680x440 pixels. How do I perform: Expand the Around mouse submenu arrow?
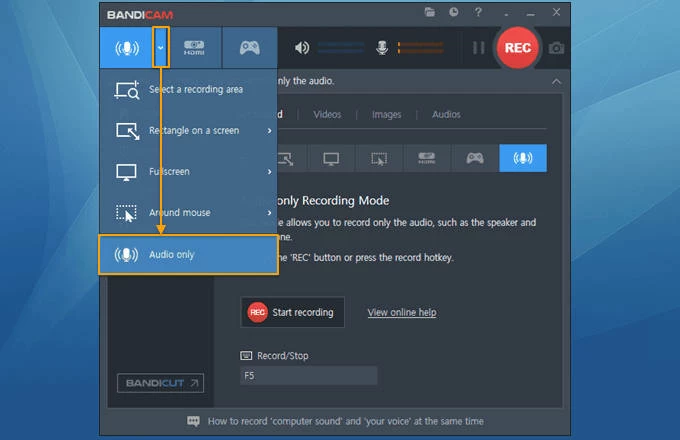coord(269,213)
